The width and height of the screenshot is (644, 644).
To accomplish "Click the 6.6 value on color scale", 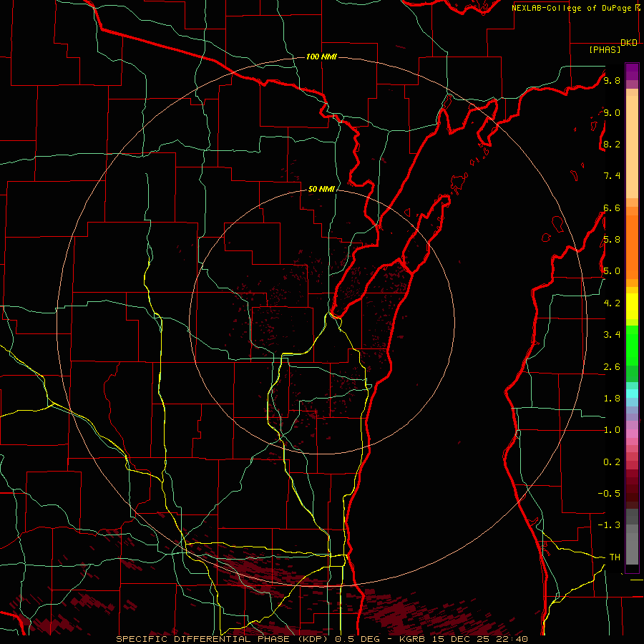I will click(612, 208).
